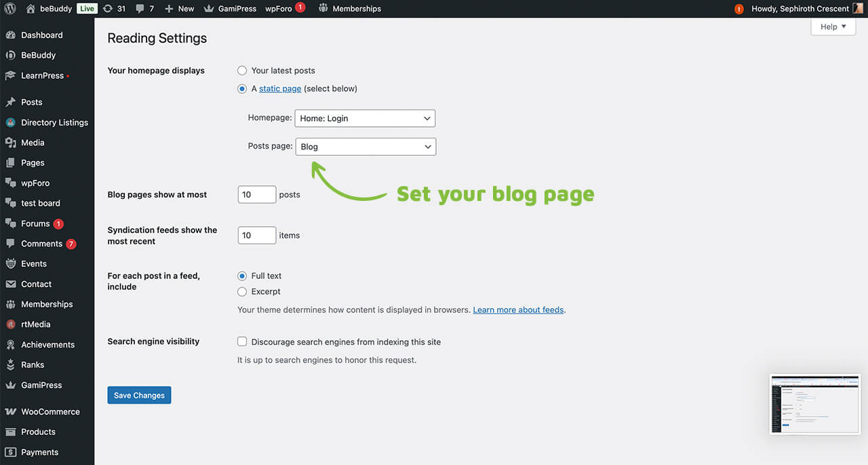Open the screenshot thumbnail preview in corner
868x465 pixels.
(814, 404)
